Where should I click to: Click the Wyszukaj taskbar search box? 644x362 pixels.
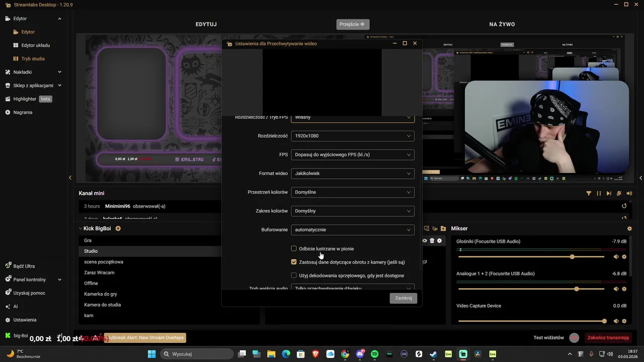[x=197, y=354]
